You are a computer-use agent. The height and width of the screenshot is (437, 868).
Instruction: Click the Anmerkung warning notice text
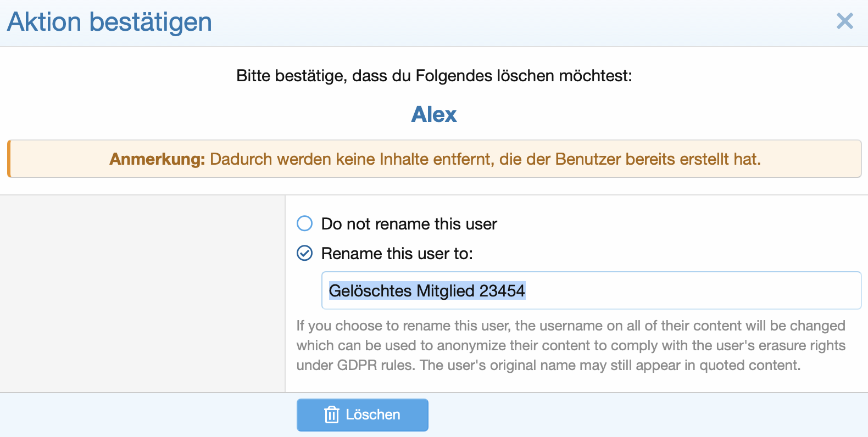[x=435, y=159]
